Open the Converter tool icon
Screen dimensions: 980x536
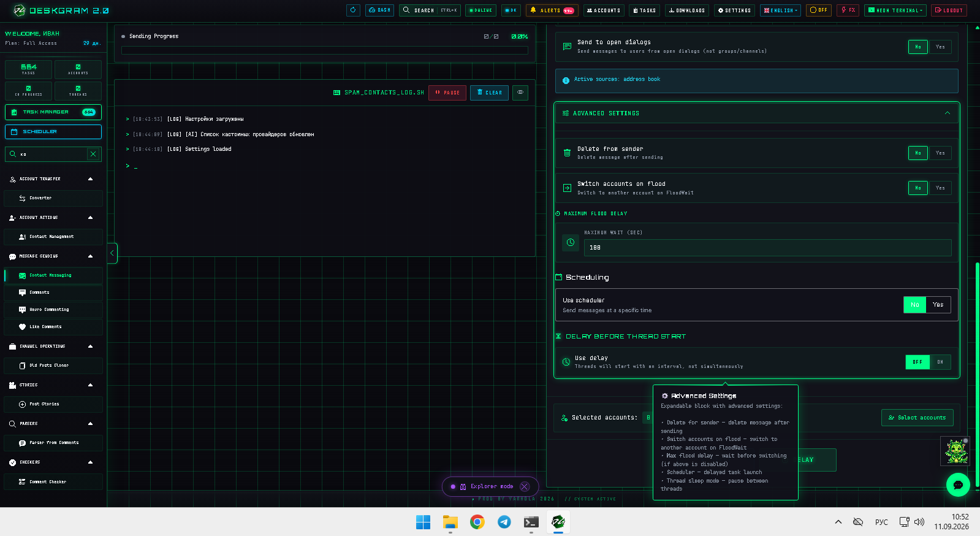coord(23,198)
